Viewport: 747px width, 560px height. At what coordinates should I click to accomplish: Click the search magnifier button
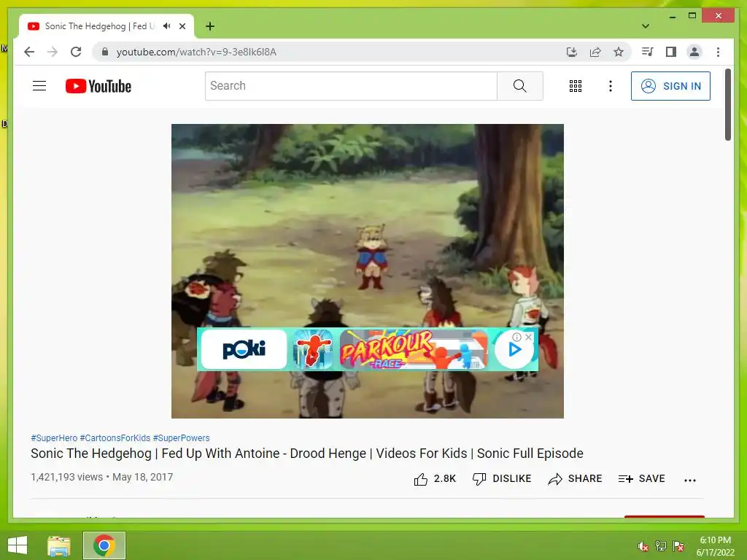tap(519, 86)
